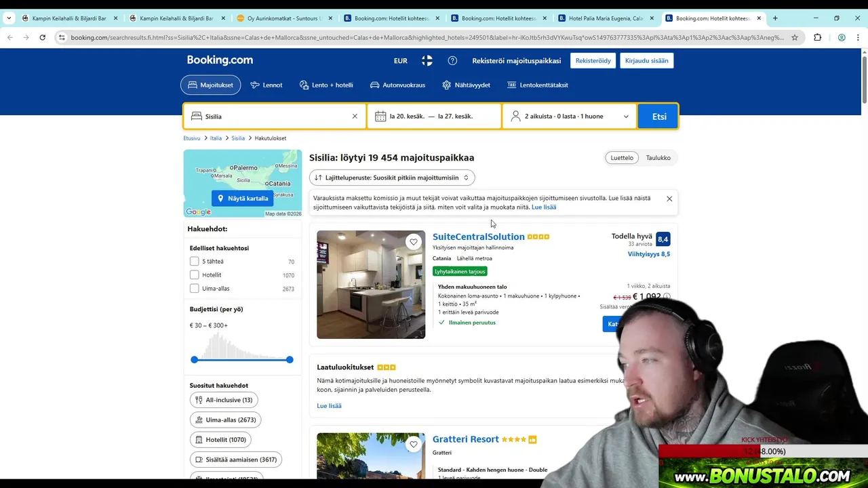Viewport: 868px width, 488px height.
Task: Click the Google logo on the map
Action: (x=198, y=212)
